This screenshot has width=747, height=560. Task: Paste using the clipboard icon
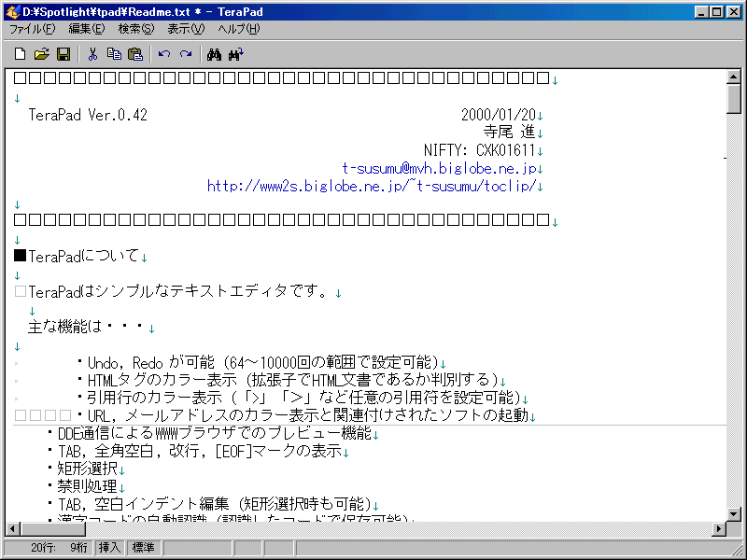pos(135,54)
